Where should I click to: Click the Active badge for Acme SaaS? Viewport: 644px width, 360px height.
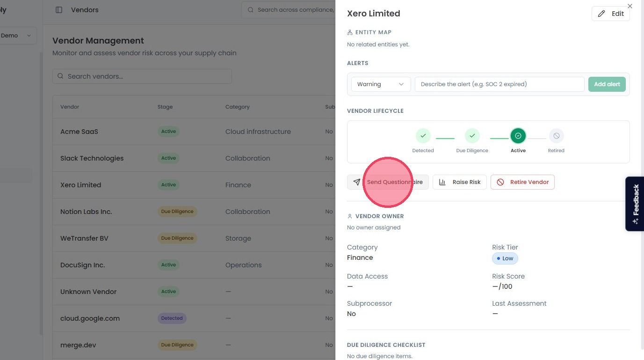pyautogui.click(x=168, y=132)
